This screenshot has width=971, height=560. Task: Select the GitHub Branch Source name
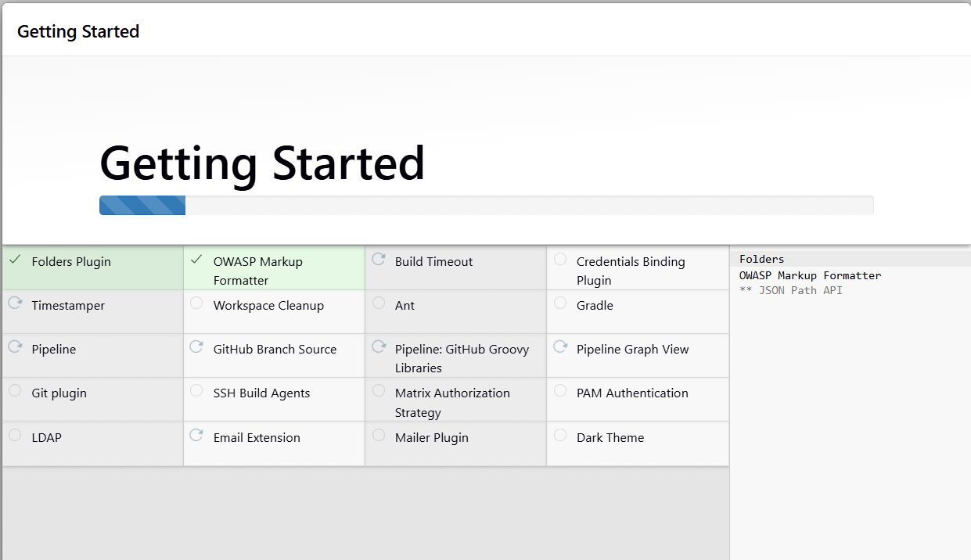pos(275,350)
